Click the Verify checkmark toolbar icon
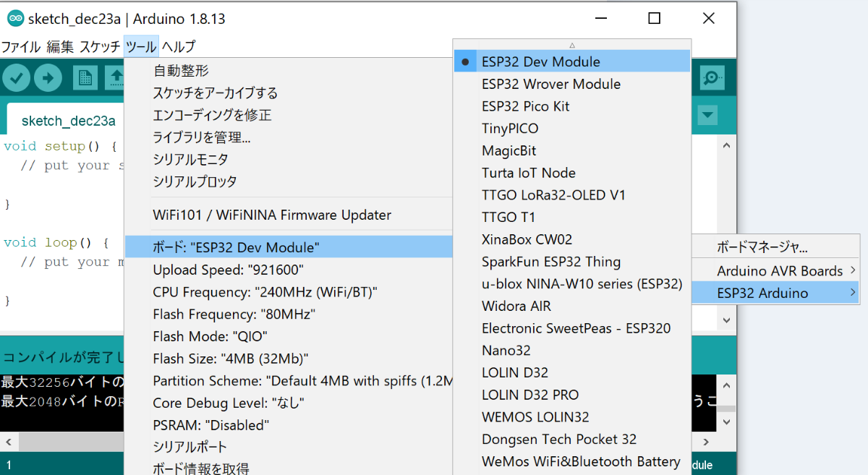This screenshot has height=475, width=868. tap(17, 77)
